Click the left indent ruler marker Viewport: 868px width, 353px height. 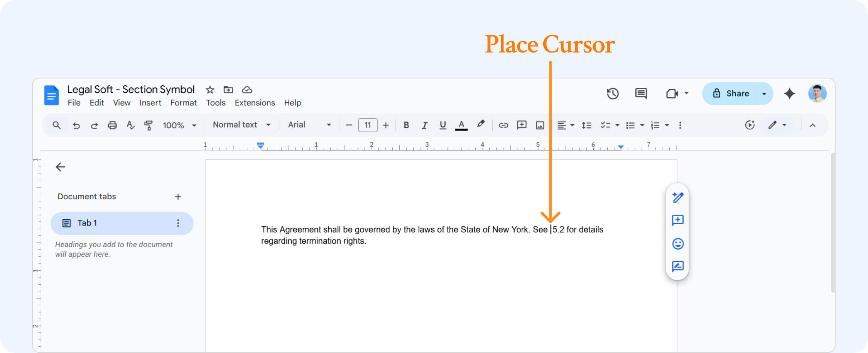[x=261, y=146]
